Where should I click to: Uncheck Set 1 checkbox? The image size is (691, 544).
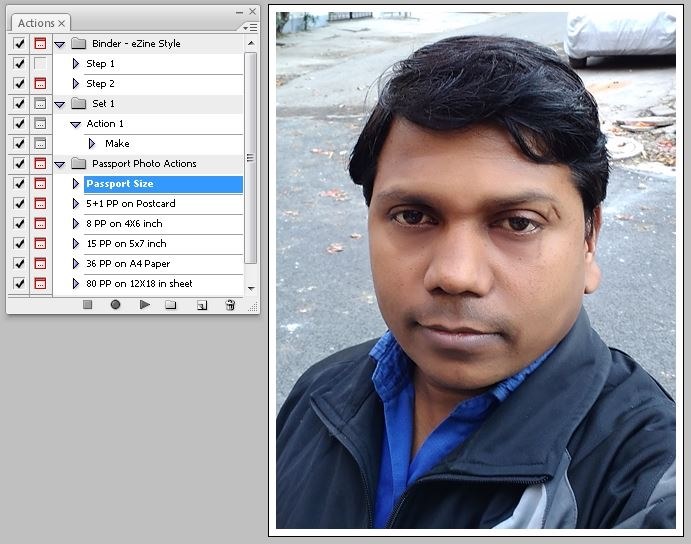point(19,104)
